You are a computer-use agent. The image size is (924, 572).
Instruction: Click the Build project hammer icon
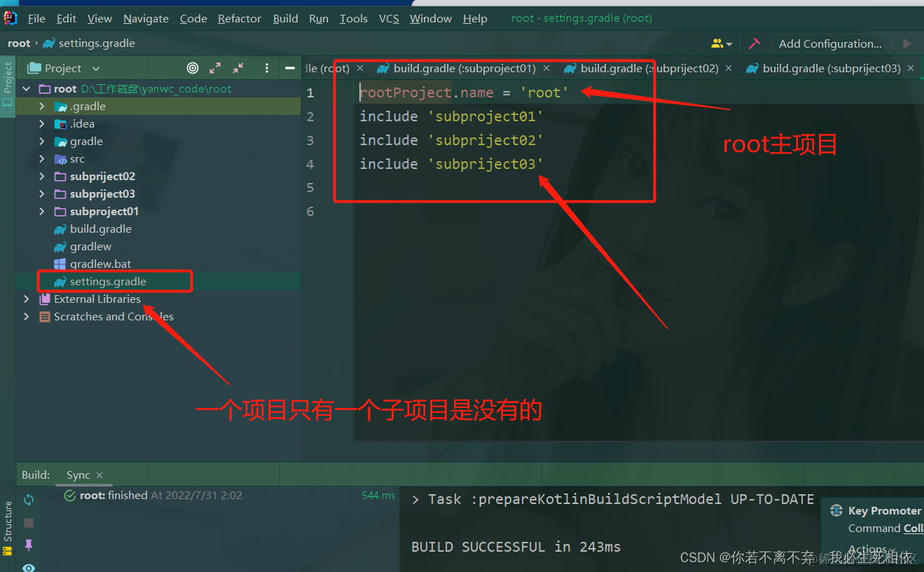[x=754, y=43]
